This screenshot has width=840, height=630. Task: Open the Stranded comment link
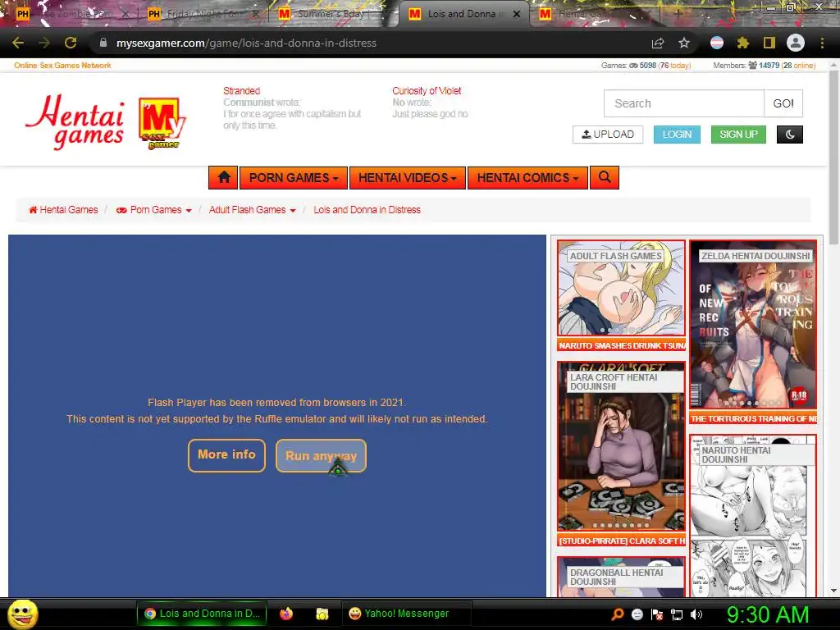[242, 91]
